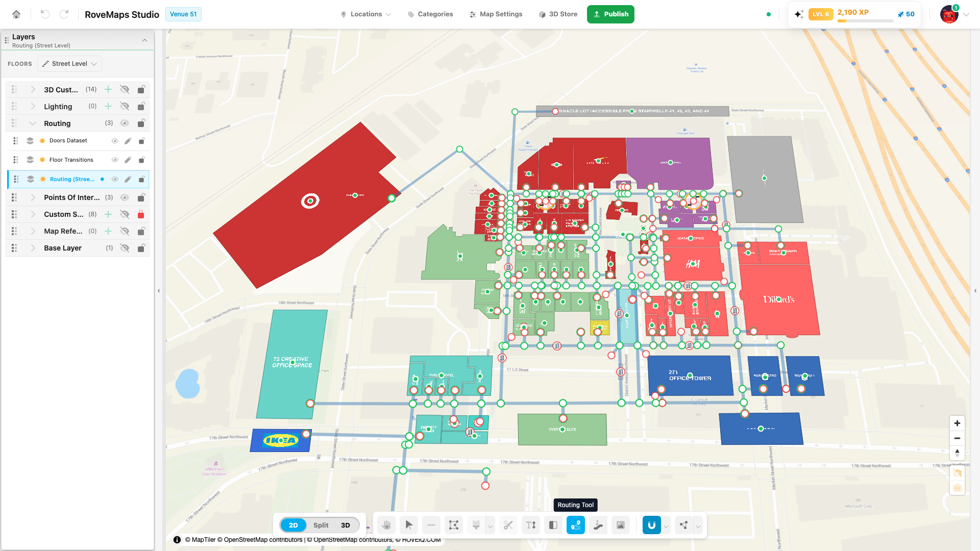
Task: Redo the last action
Action: [64, 14]
